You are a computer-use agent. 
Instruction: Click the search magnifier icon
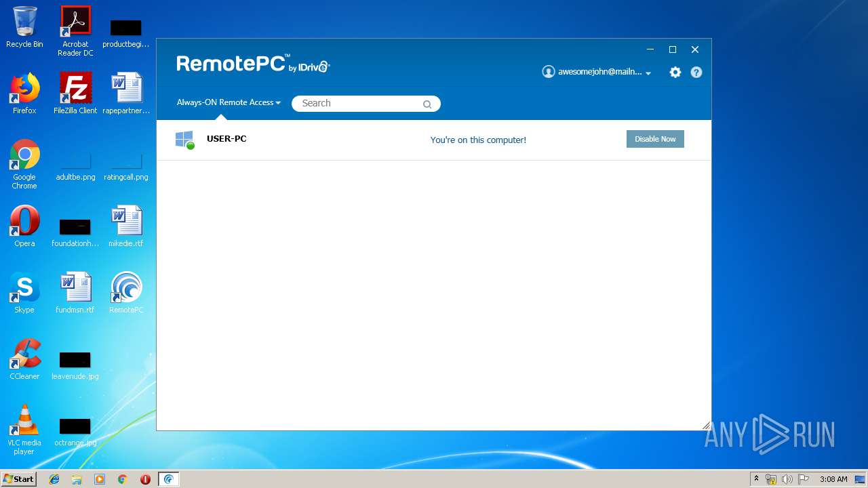427,104
